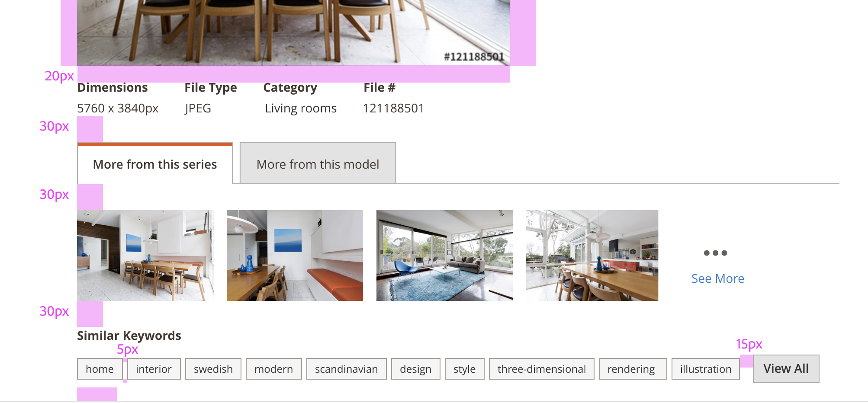Viewport: 868px width, 403px height.
Task: Select the 'style' keyword tag
Action: point(465,369)
